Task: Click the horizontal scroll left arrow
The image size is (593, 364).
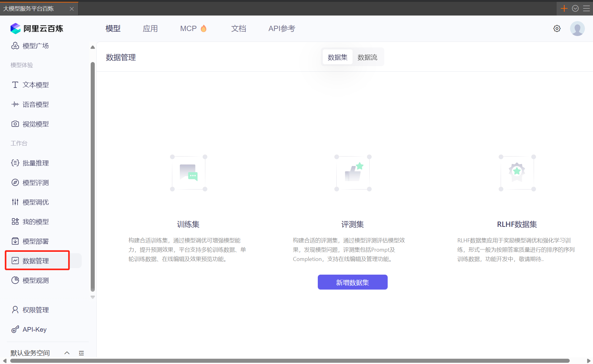Action: pyautogui.click(x=5, y=361)
